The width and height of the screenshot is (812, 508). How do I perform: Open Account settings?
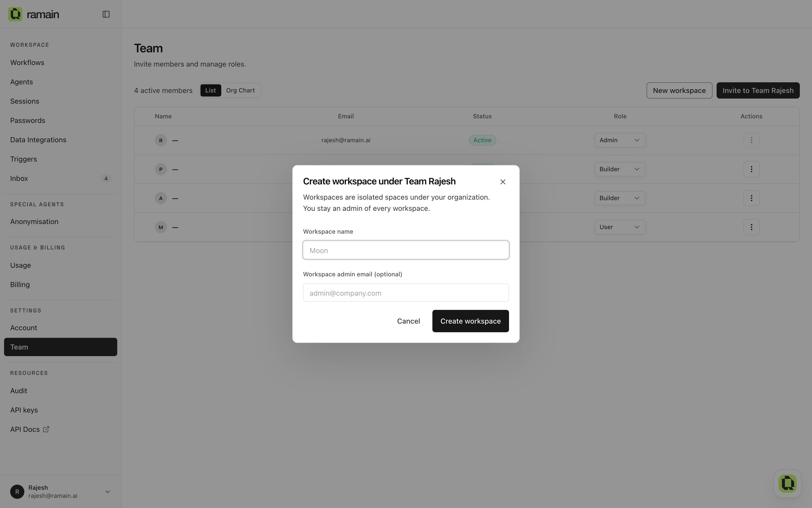(60, 328)
